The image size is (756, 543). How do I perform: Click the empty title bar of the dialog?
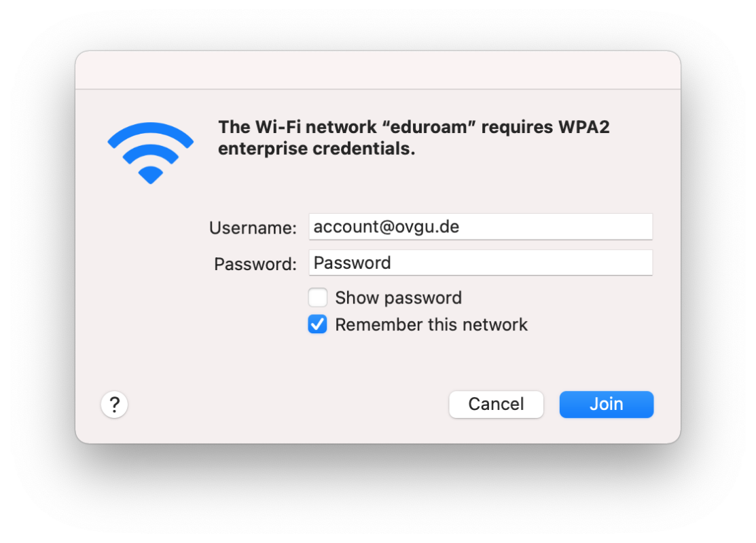click(x=378, y=70)
